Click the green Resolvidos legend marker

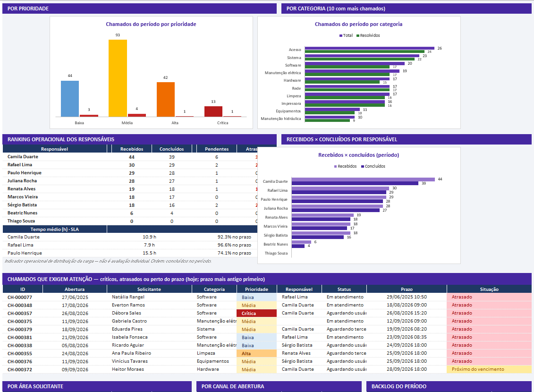point(358,35)
